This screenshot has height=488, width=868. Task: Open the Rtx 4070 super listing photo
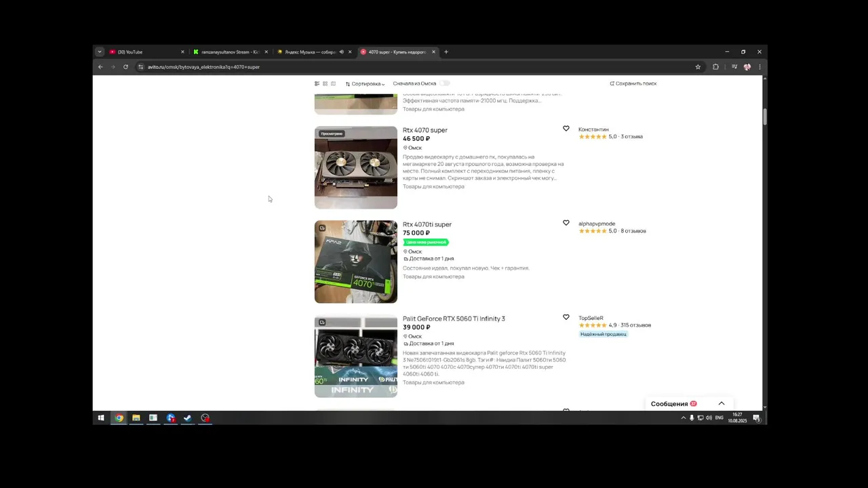356,167
